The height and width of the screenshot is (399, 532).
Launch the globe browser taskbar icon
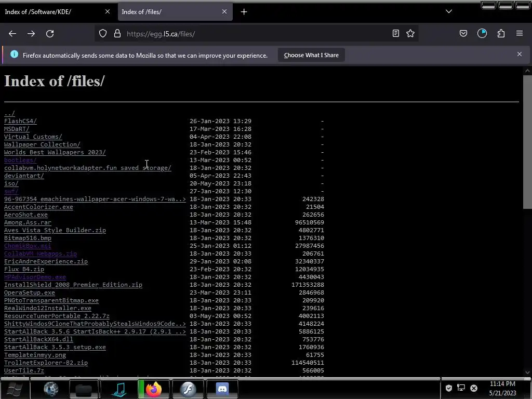[51, 389]
